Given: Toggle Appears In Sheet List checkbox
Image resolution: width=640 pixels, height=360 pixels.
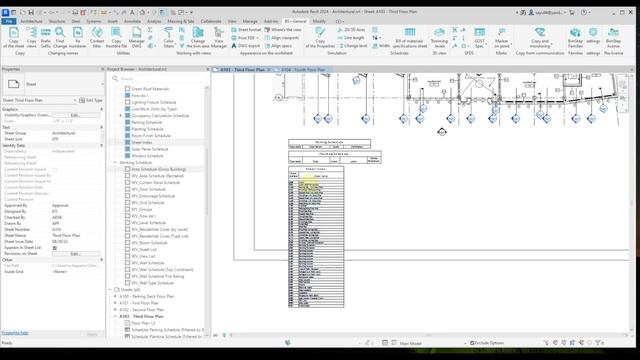Looking at the screenshot, I should [x=55, y=248].
